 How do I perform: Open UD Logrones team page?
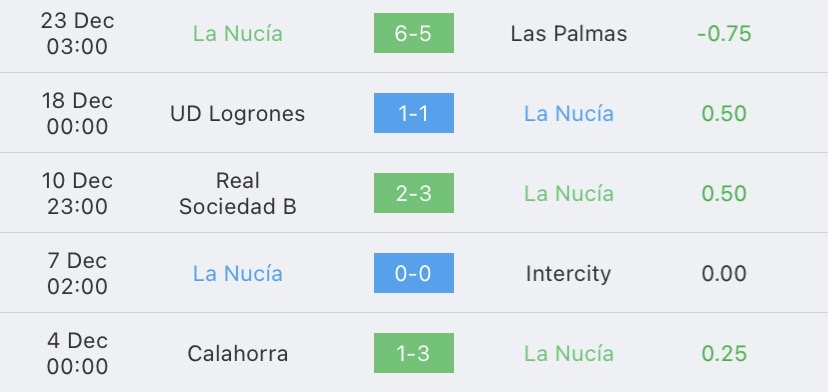[x=238, y=114]
